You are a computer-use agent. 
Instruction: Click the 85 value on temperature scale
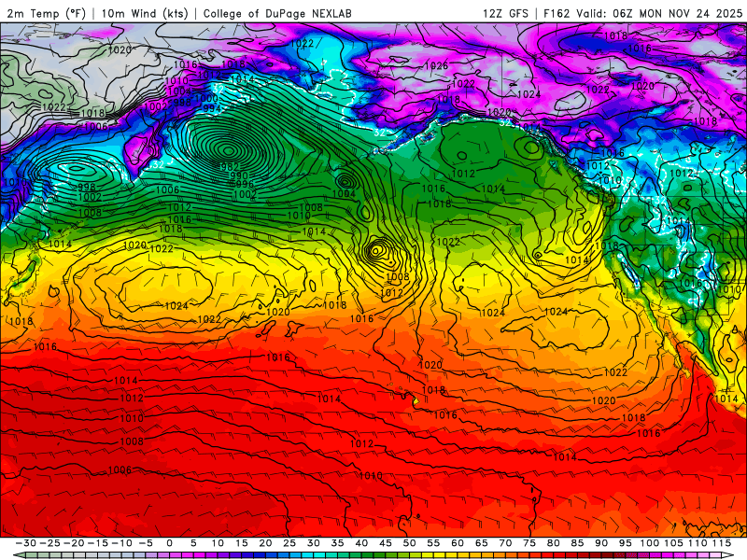[577, 543]
